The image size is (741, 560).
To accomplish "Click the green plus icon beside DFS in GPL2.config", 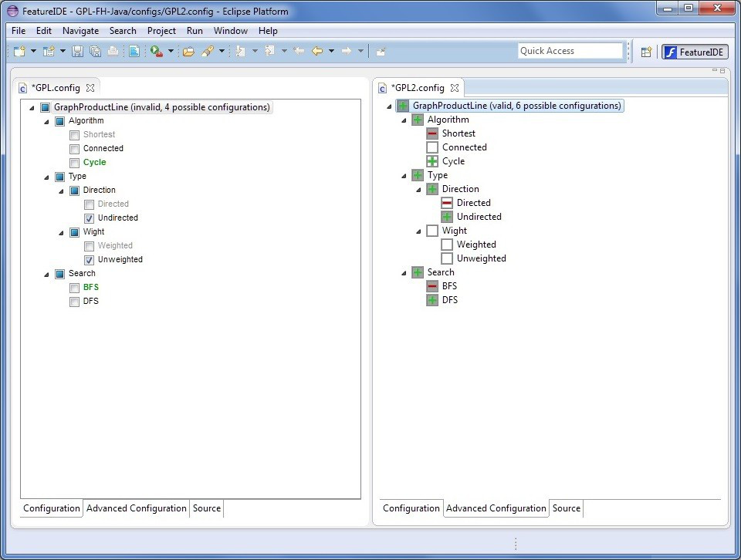I will pyautogui.click(x=432, y=300).
